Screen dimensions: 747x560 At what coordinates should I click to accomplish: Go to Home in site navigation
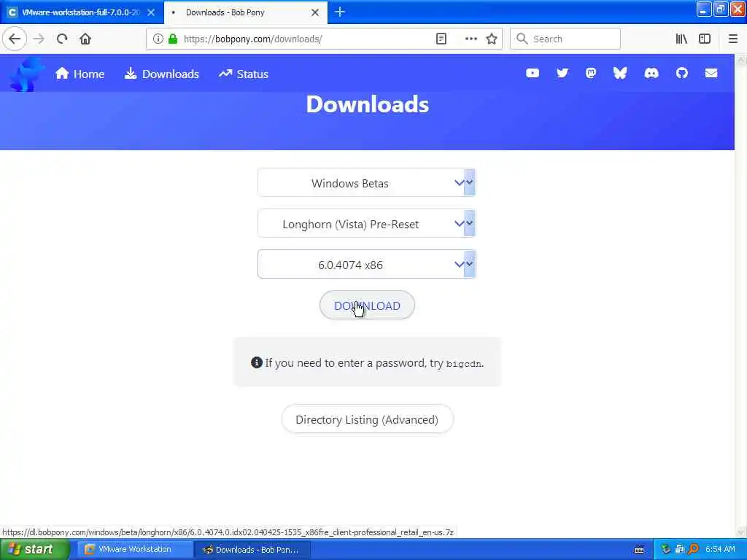tap(80, 74)
